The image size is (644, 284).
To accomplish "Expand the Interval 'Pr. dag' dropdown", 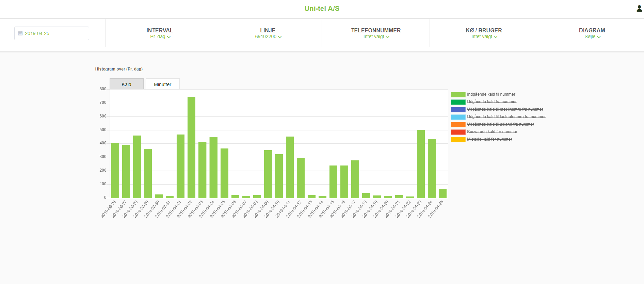I will 160,37.
